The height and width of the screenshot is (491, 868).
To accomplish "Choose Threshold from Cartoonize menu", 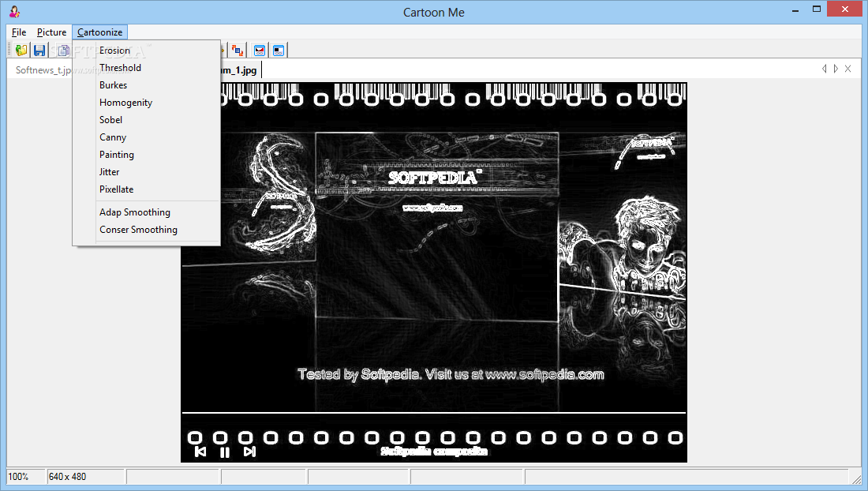I will [x=146, y=68].
